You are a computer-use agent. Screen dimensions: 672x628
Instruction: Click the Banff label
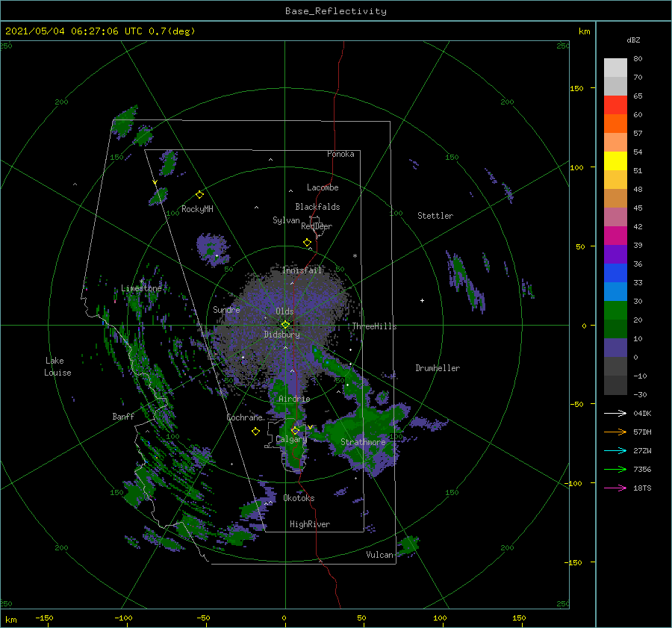click(123, 416)
